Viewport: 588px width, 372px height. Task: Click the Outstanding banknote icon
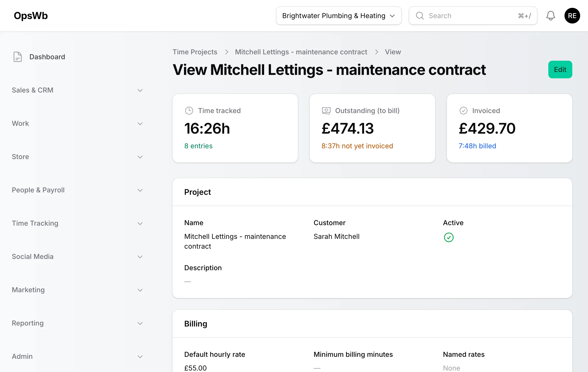(326, 111)
